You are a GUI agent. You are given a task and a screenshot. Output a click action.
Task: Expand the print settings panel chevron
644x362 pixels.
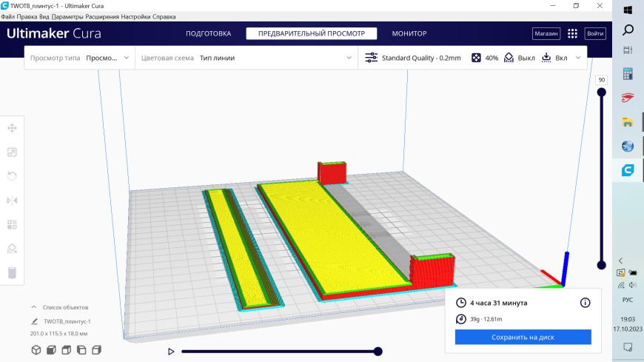(578, 58)
